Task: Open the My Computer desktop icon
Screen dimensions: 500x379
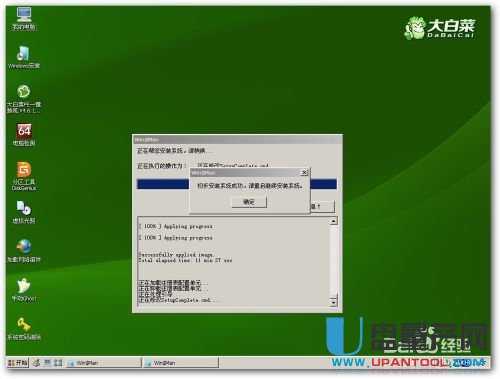Action: [x=24, y=18]
